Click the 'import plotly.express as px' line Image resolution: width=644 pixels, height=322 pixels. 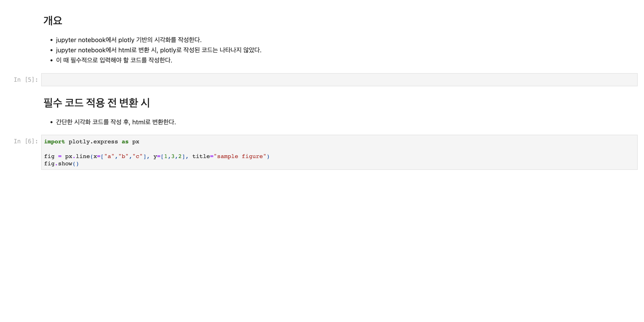[92, 142]
